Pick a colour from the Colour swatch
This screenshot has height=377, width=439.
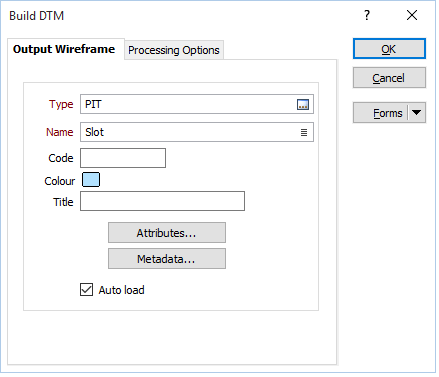[91, 180]
